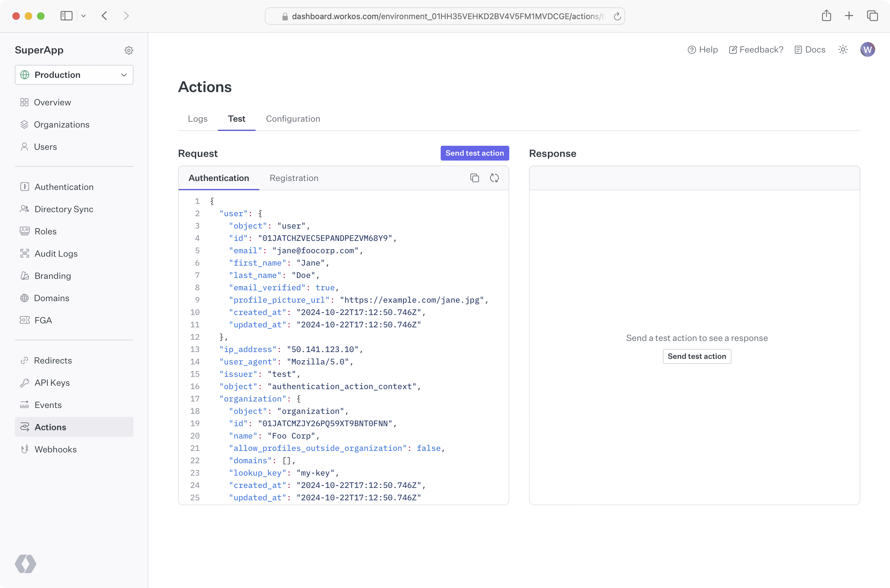Select the Audit Logs sidebar icon

(x=25, y=254)
